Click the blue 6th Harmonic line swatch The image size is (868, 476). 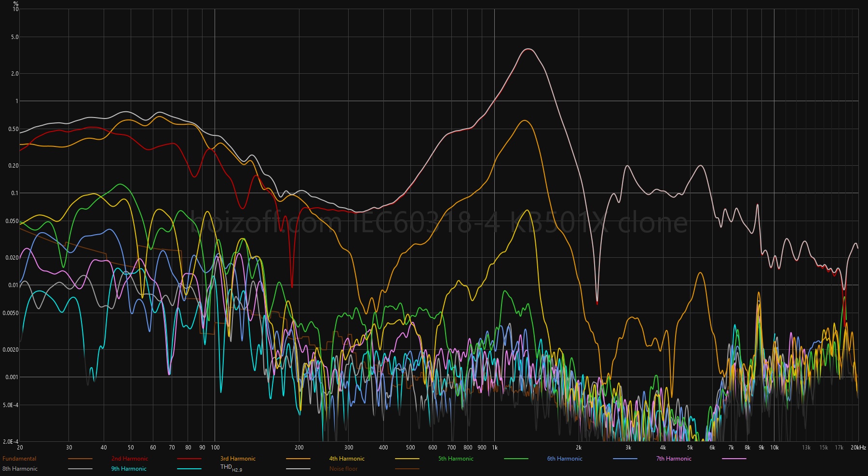625,459
